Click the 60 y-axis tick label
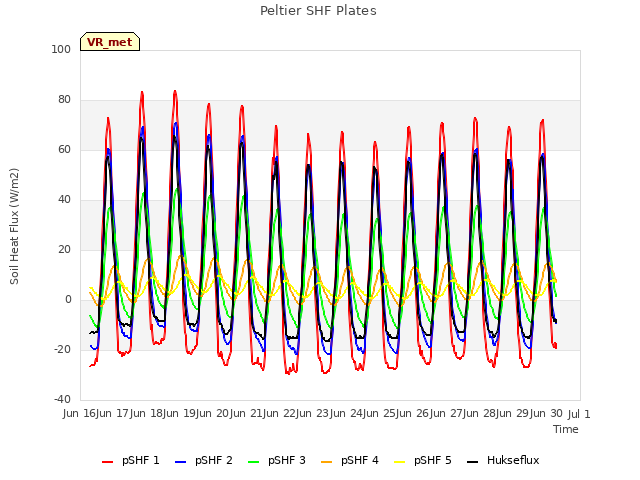Viewport: 640px width, 480px height. pyautogui.click(x=64, y=149)
